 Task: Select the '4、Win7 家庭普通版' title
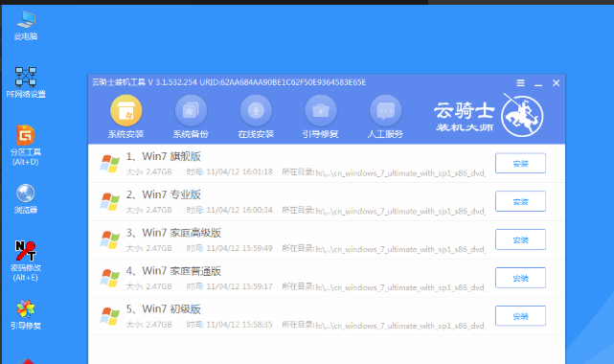(x=173, y=271)
